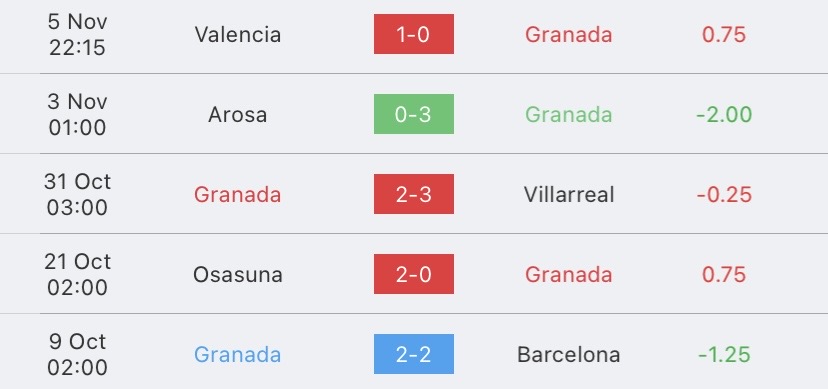Open the Osasuna 2-0 score box
Screen dimensions: 828x389
[413, 274]
